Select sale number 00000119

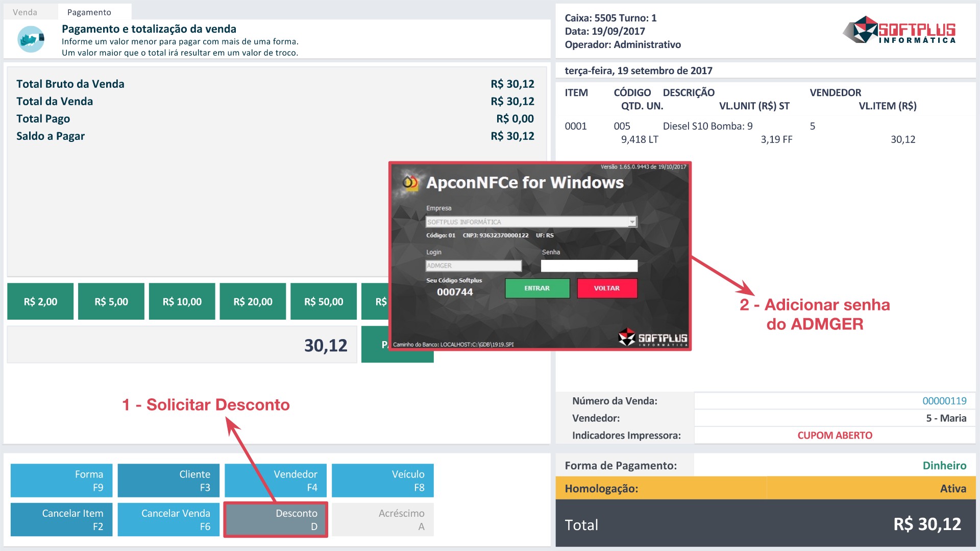pyautogui.click(x=944, y=401)
